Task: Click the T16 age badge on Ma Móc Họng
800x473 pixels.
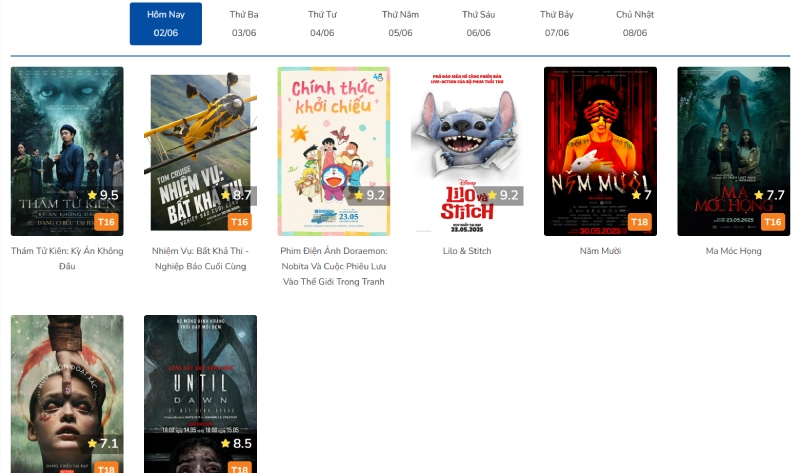Action: (772, 222)
